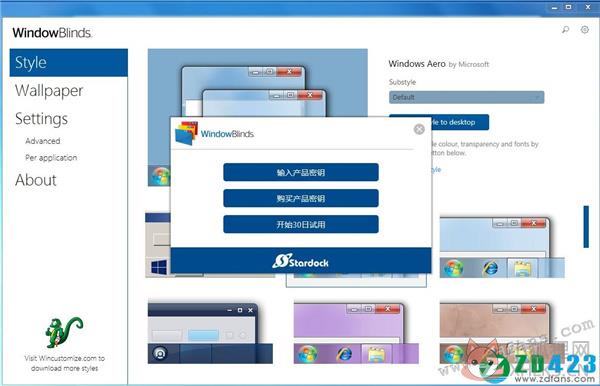
Task: Choose the dark blue style thumbnail
Action: pyautogui.click(x=210, y=333)
